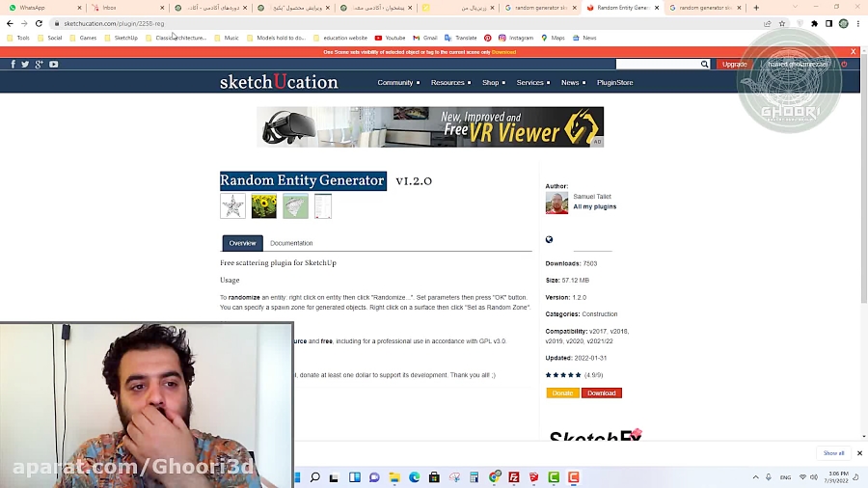Click the Download link in orange banner
This screenshot has height=488, width=868.
click(503, 52)
